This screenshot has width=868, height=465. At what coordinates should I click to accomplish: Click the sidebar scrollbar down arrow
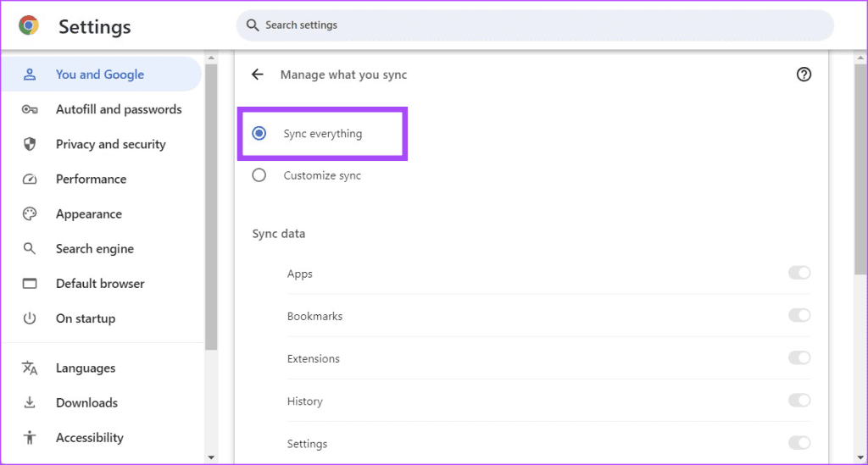[x=211, y=457]
